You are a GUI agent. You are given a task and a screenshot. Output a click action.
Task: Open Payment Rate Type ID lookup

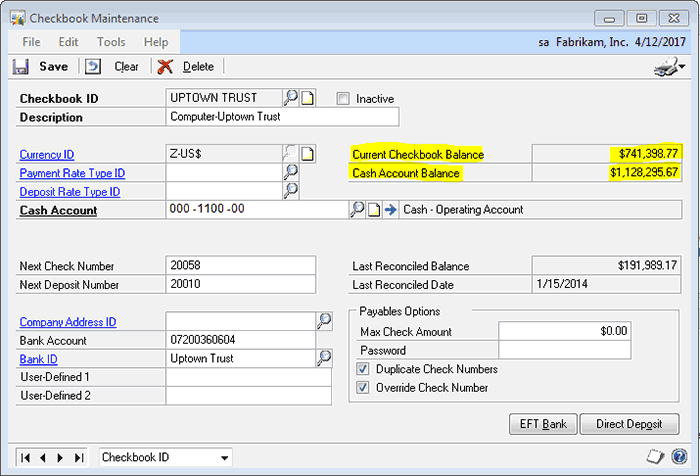click(x=291, y=172)
